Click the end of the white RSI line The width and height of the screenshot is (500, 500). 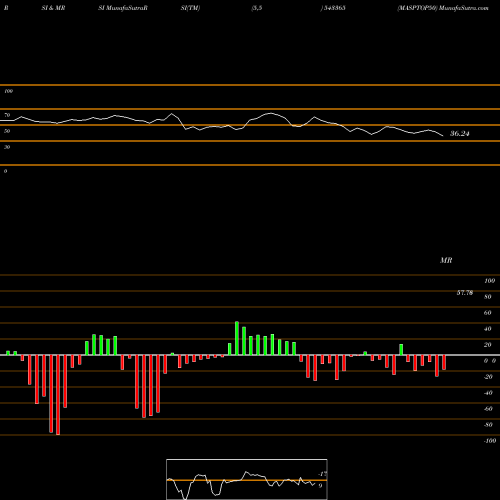(x=443, y=136)
